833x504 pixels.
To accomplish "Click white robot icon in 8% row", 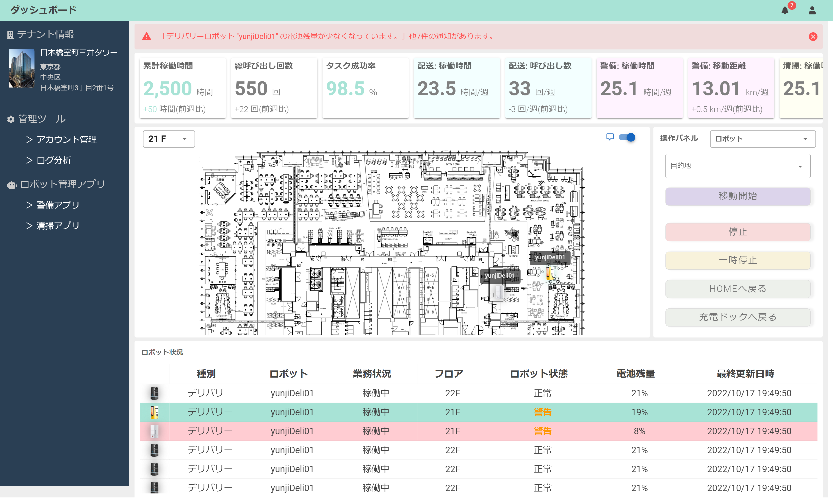I will tap(154, 431).
